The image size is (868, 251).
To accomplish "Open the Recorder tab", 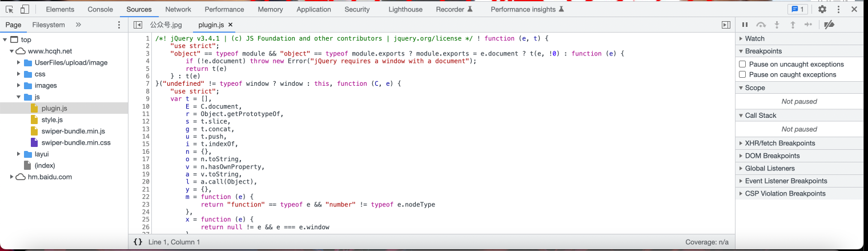I will click(454, 9).
